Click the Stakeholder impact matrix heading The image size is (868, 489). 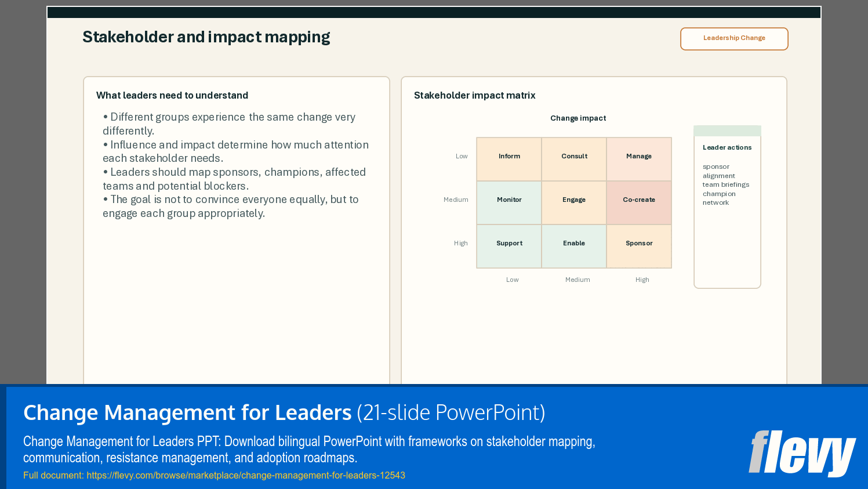(475, 95)
